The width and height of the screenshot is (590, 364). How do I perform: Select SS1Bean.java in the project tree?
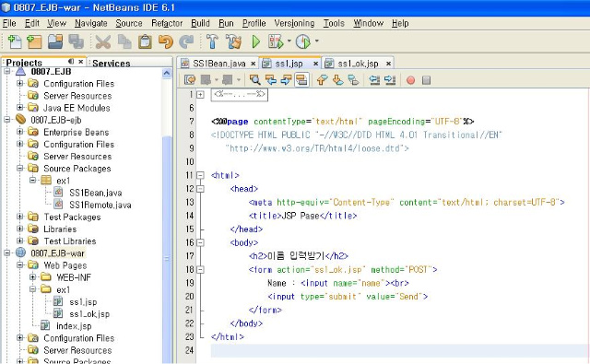(x=96, y=193)
